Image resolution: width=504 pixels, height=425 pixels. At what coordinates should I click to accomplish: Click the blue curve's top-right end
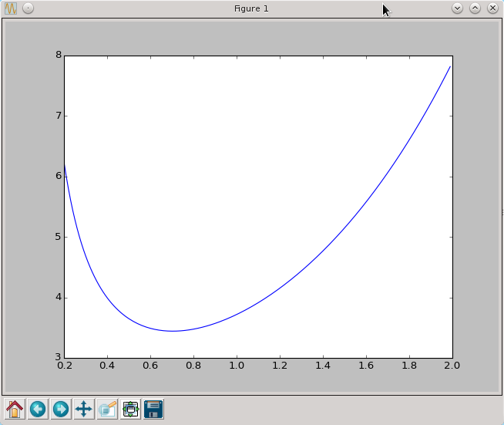450,67
